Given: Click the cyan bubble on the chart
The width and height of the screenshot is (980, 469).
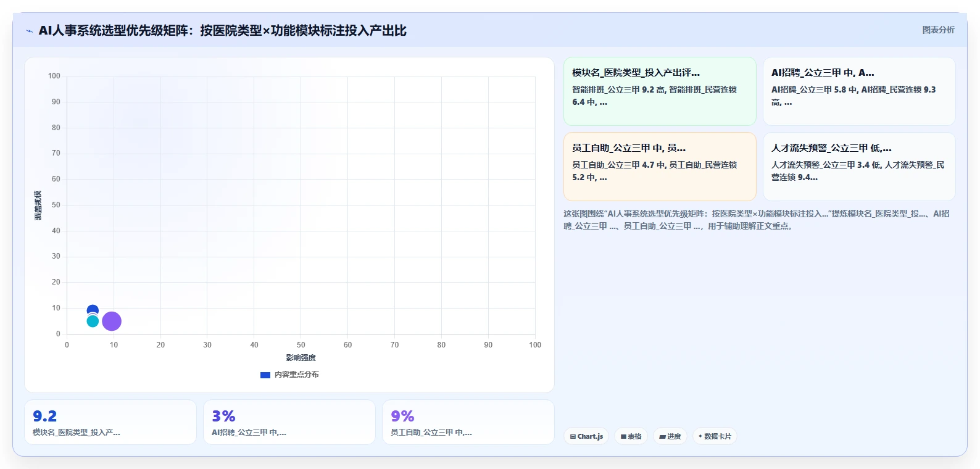Looking at the screenshot, I should [x=93, y=321].
